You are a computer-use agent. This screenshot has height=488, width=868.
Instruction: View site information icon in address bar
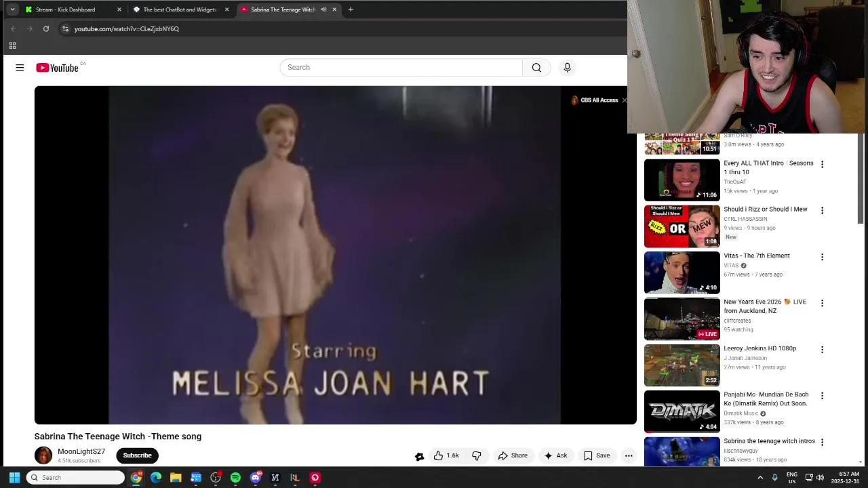tap(65, 28)
